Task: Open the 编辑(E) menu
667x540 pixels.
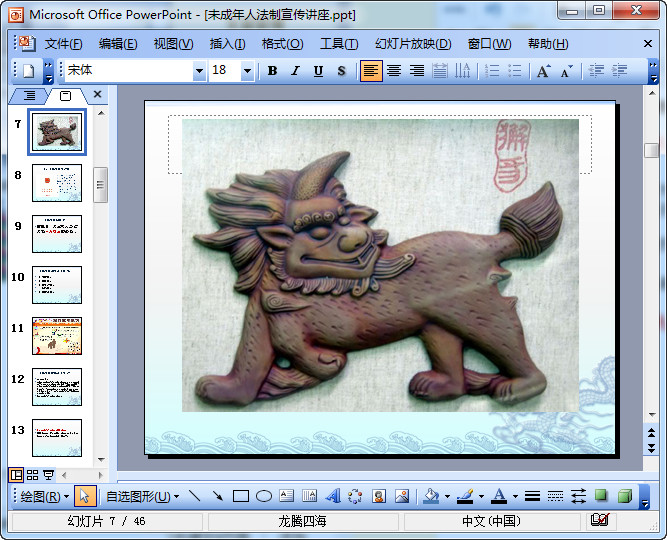Action: tap(118, 44)
